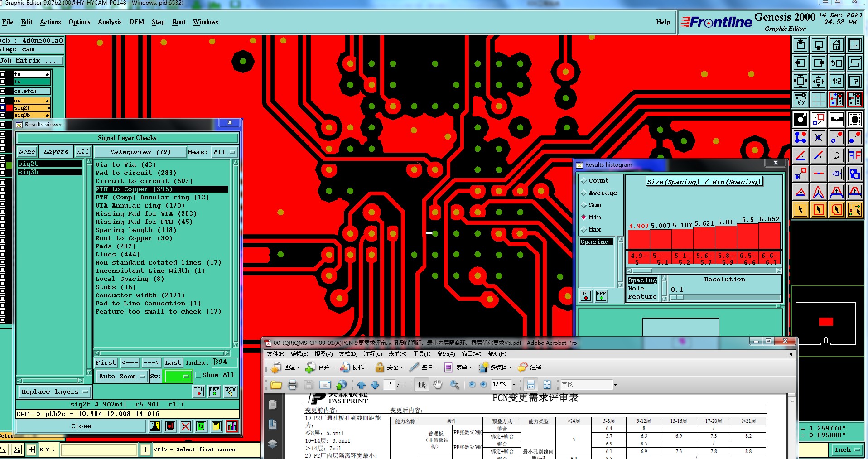Image resolution: width=868 pixels, height=459 pixels.
Task: Select the plain arrow selection tool
Action: coord(800,210)
